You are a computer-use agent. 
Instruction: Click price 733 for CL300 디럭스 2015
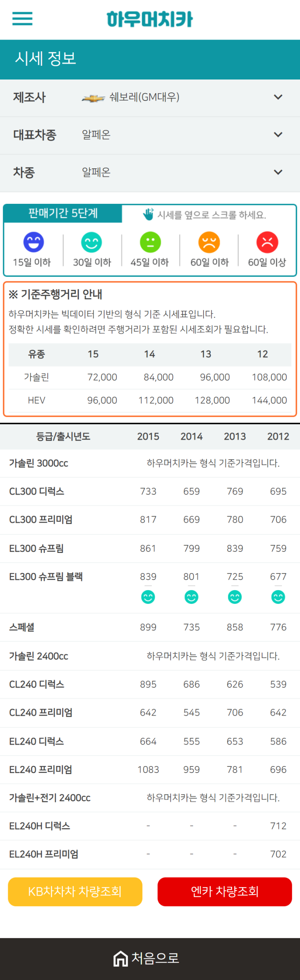148,491
